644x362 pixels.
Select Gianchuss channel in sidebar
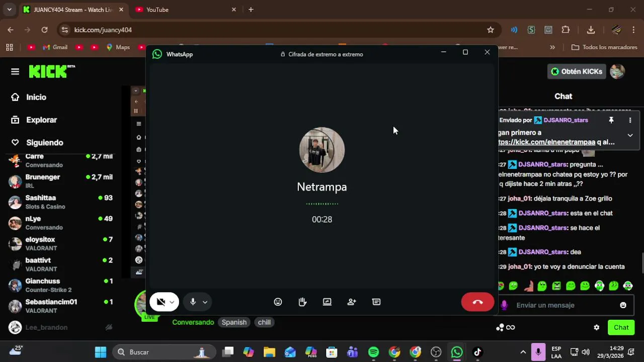coord(61,285)
